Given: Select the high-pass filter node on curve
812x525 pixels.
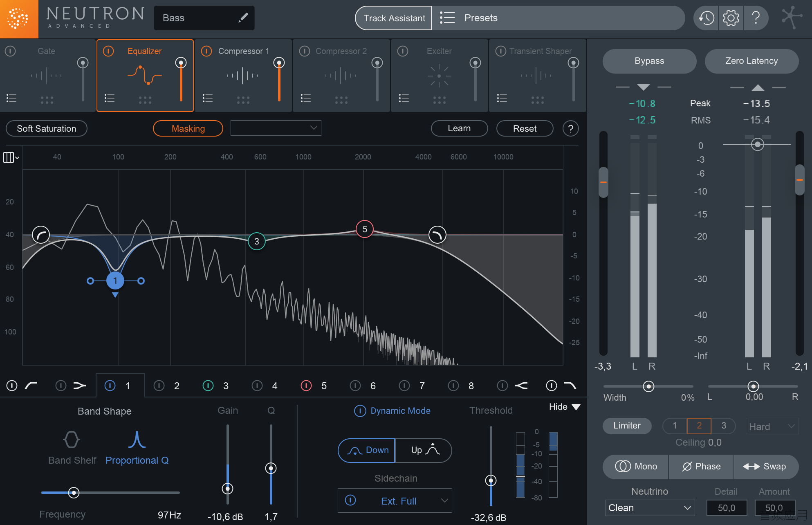Looking at the screenshot, I should 41,235.
